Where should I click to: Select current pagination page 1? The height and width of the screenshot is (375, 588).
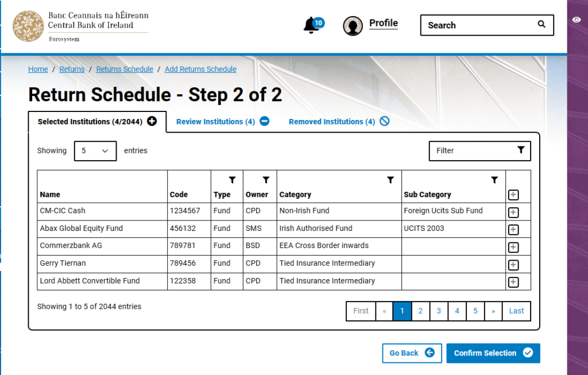pyautogui.click(x=402, y=311)
